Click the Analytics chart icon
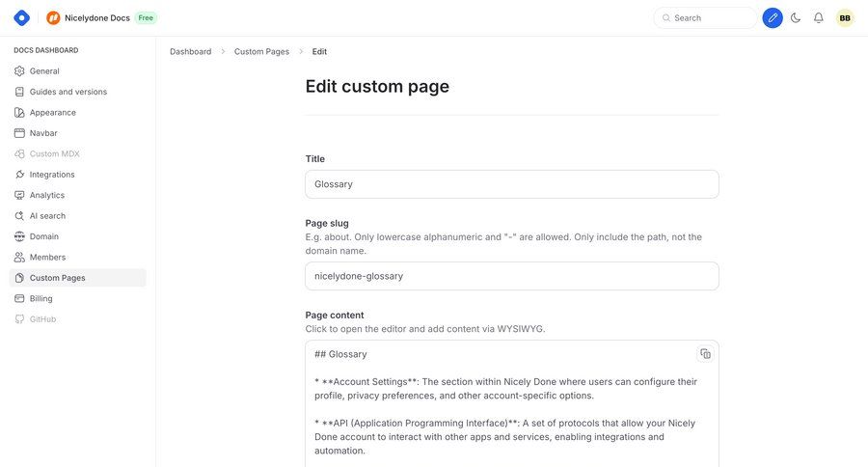This screenshot has width=868, height=467. pos(19,195)
